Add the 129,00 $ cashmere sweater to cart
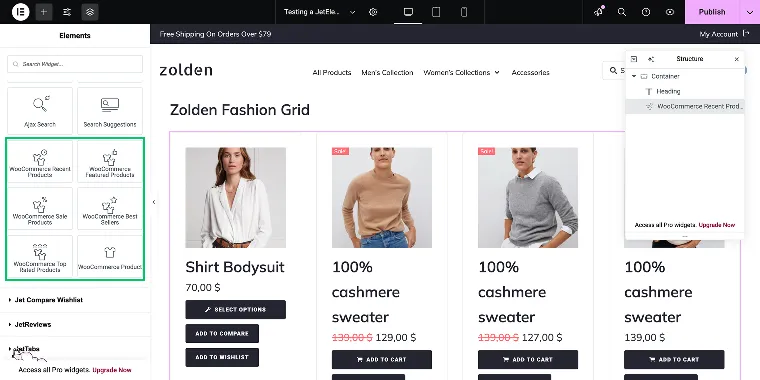This screenshot has height=380, width=760. 382,360
